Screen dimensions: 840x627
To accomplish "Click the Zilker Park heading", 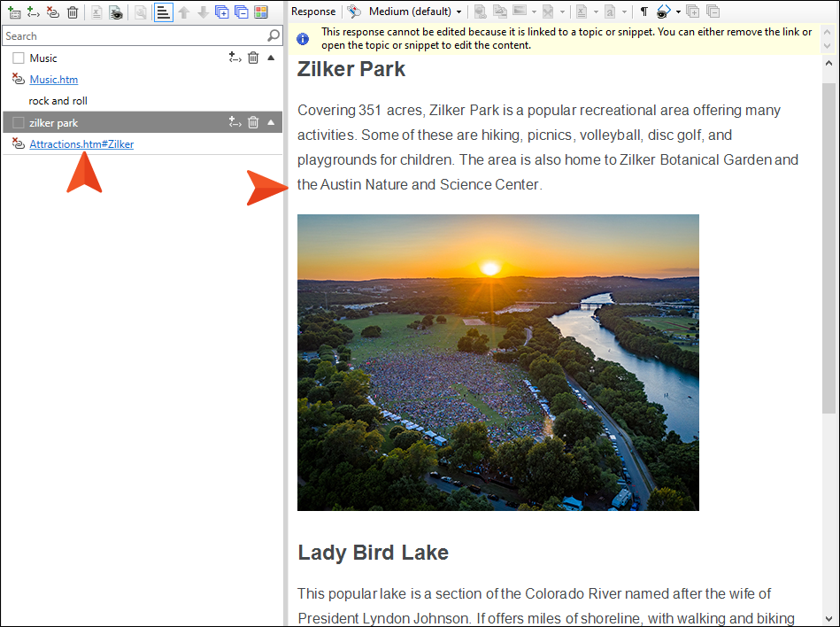I will tap(351, 69).
